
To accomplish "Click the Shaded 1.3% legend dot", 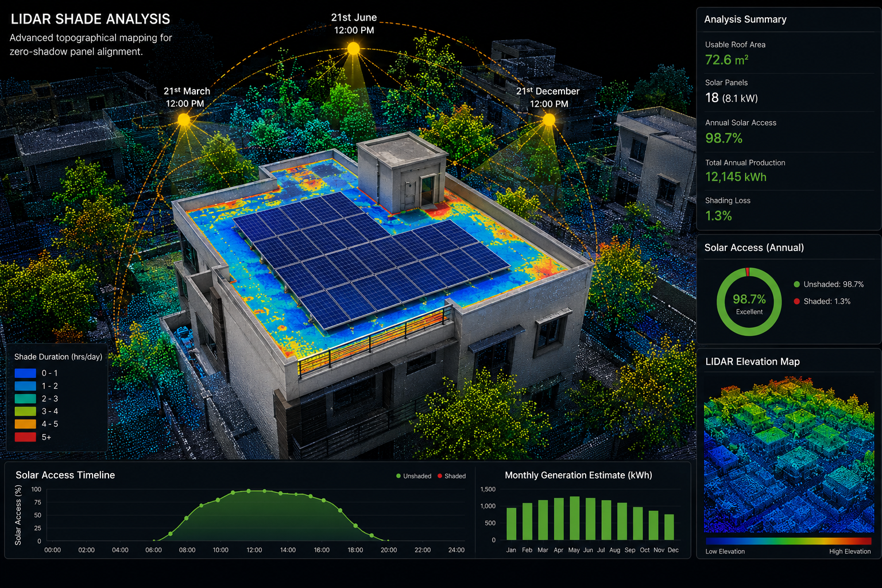I will click(x=796, y=301).
